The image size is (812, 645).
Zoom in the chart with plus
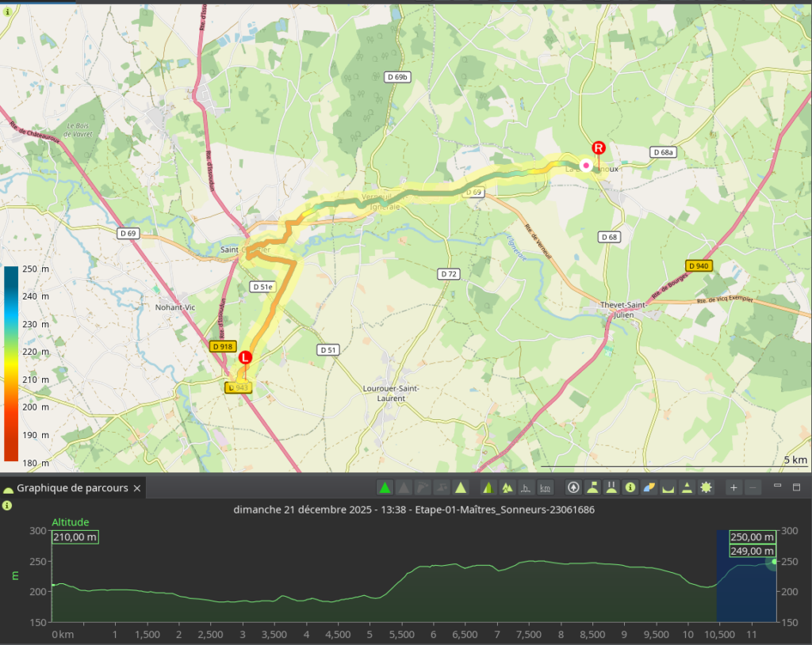tap(733, 487)
